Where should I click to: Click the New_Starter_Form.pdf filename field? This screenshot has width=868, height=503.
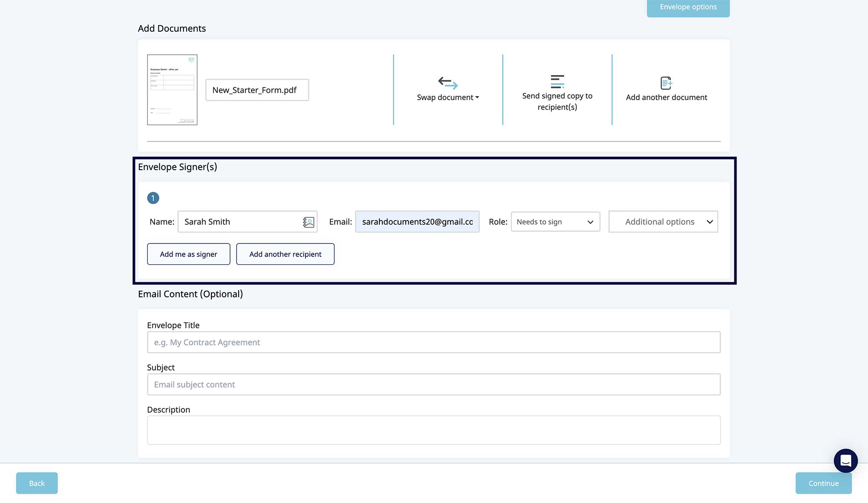257,90
